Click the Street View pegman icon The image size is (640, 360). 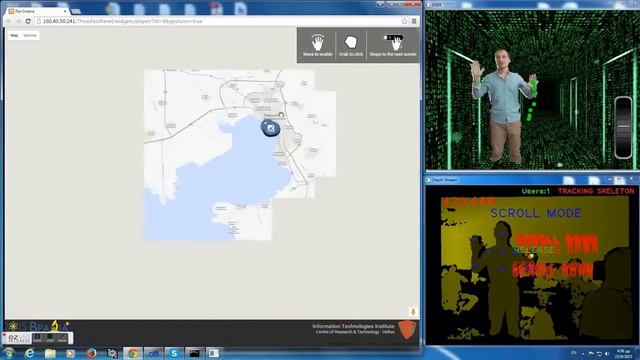(x=413, y=312)
